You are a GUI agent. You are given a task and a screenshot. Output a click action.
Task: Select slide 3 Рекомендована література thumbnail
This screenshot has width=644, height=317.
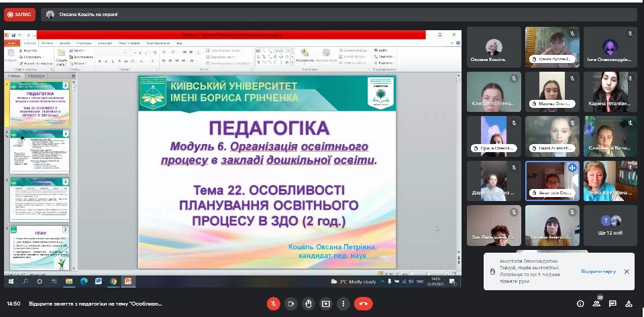pyautogui.click(x=40, y=199)
